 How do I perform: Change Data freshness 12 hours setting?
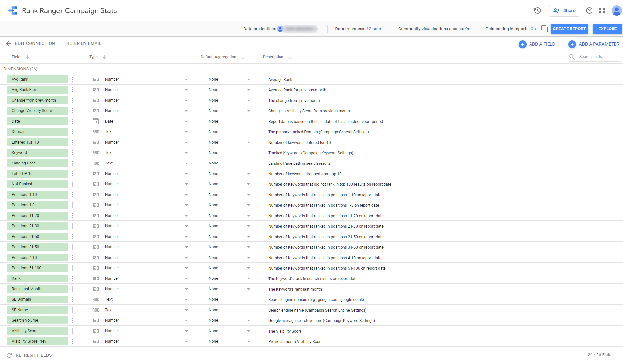pyautogui.click(x=375, y=29)
